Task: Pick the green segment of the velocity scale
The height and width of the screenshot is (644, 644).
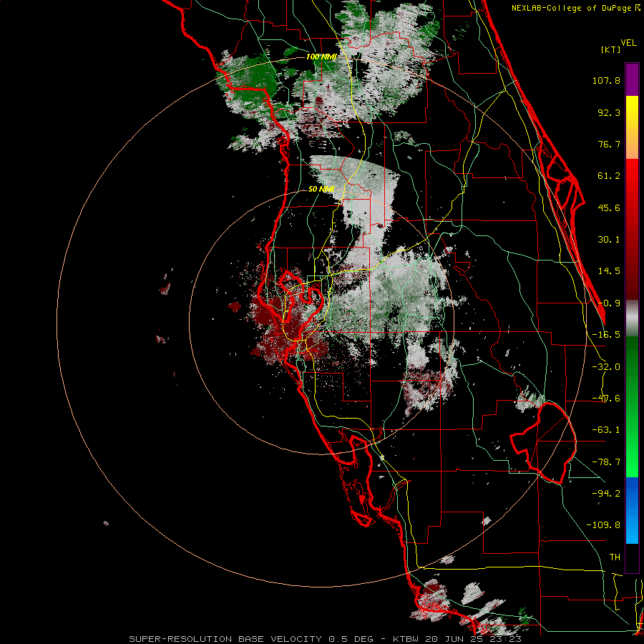Action: coord(632,406)
